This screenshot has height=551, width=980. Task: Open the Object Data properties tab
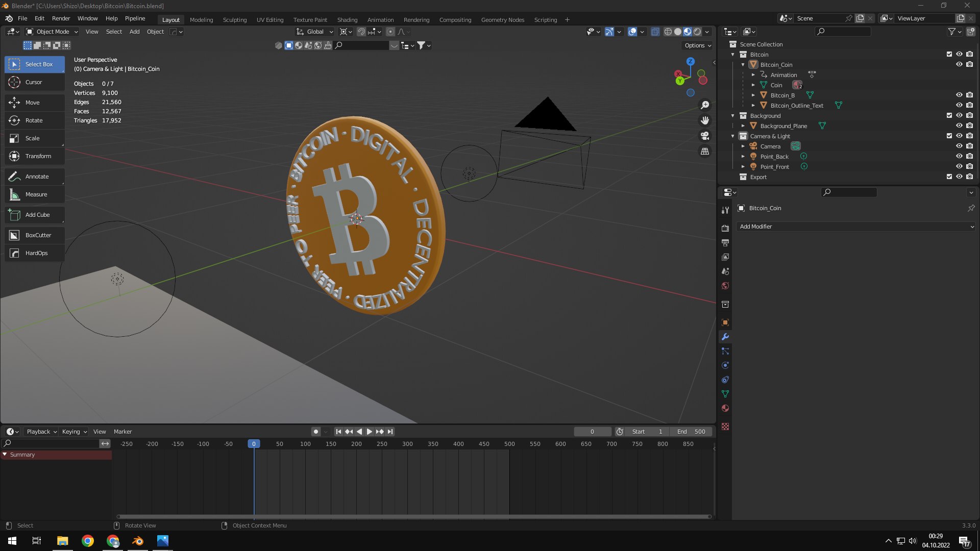725,394
